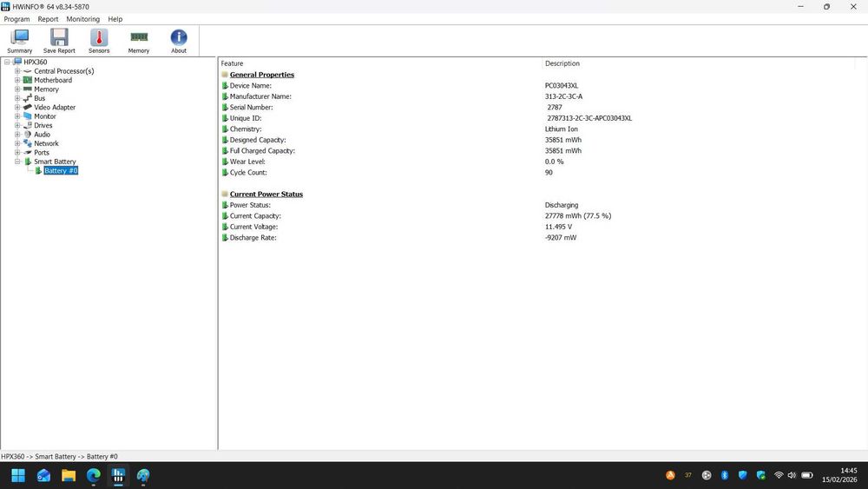Expand the Motherboard tree node
The width and height of the screenshot is (868, 489).
17,80
